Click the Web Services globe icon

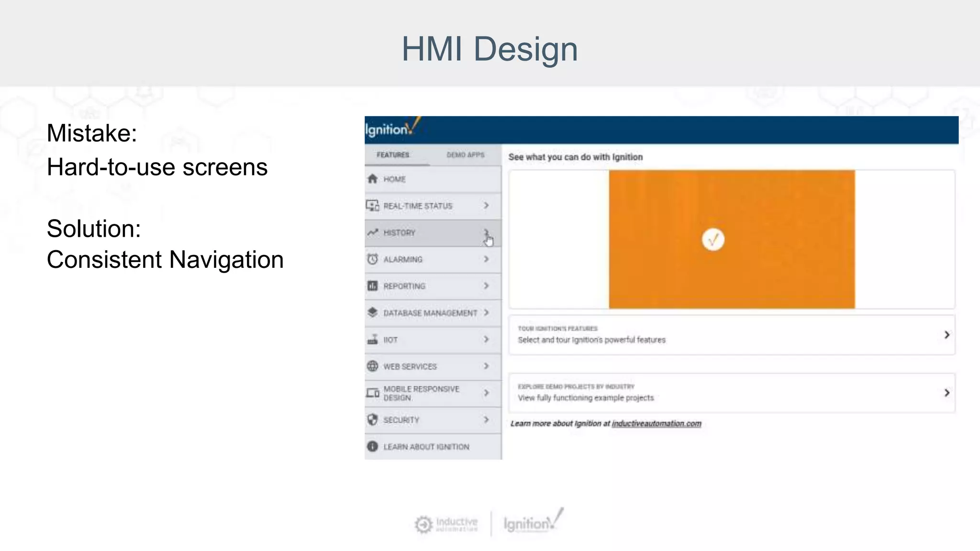pyautogui.click(x=372, y=366)
